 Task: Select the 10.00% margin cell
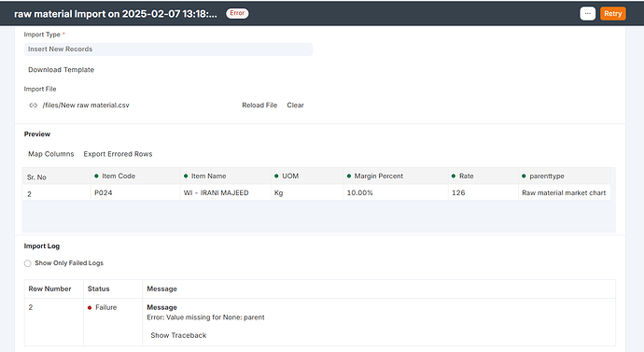[396, 192]
